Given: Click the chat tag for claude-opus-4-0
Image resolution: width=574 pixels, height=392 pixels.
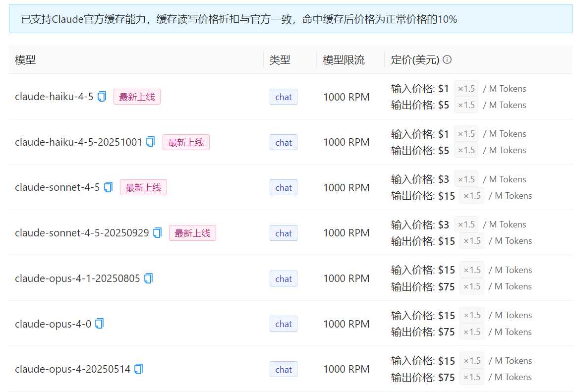Looking at the screenshot, I should tap(283, 324).
